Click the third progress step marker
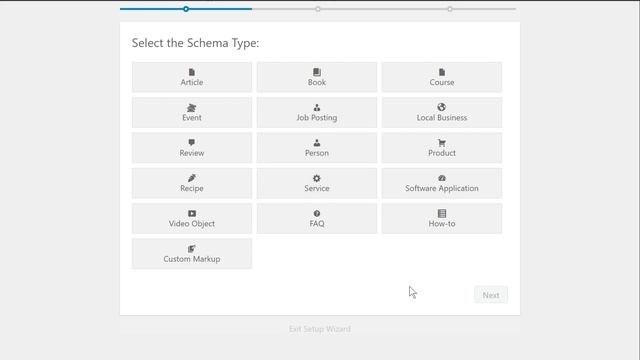640x360 pixels. pyautogui.click(x=449, y=9)
